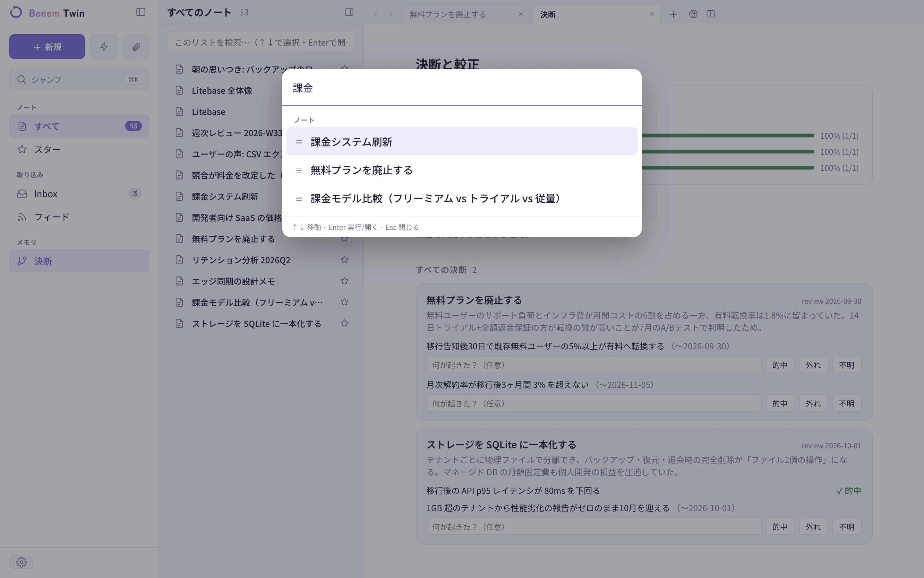Viewport: 924px width, 578px height.
Task: Click the drag handle icon of 課金システム刷新 result
Action: click(x=299, y=142)
